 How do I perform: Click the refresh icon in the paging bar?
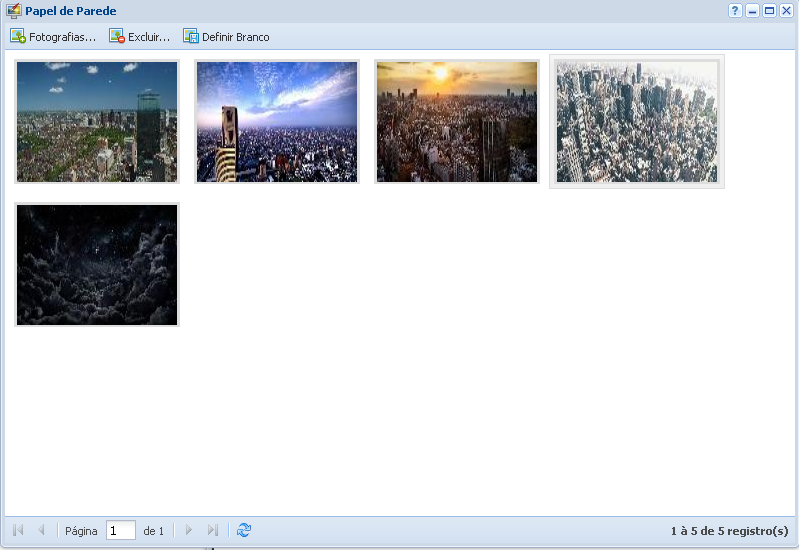pyautogui.click(x=244, y=530)
